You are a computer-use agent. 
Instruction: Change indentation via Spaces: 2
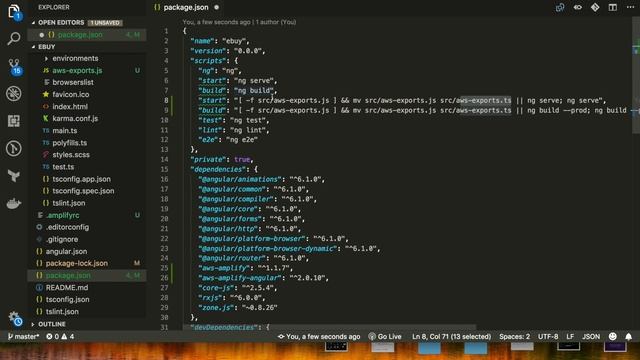click(x=514, y=337)
